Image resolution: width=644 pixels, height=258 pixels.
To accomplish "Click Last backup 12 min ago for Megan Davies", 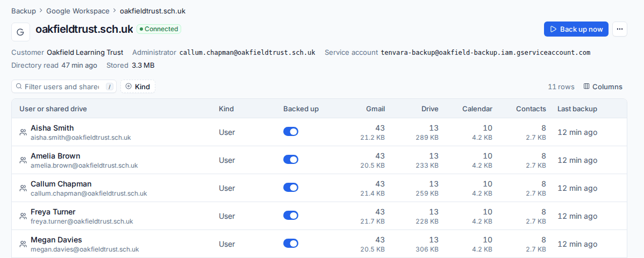I will click(x=577, y=244).
